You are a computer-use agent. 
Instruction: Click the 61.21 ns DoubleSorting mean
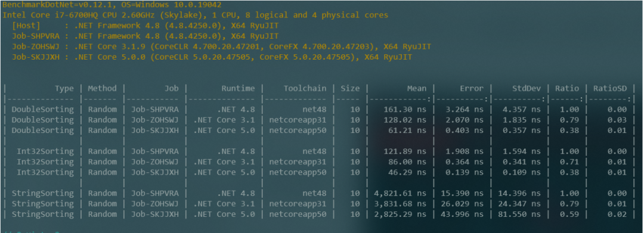click(407, 131)
